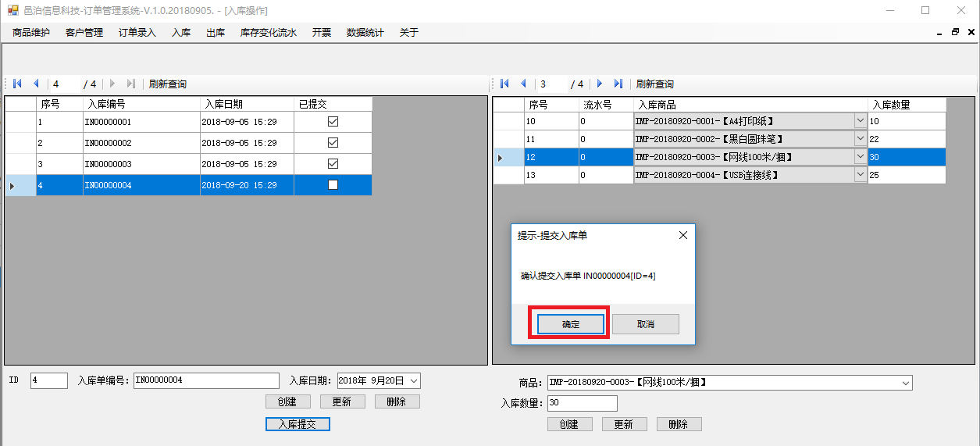Go to previous record in left navigator
980x446 pixels.
[35, 84]
